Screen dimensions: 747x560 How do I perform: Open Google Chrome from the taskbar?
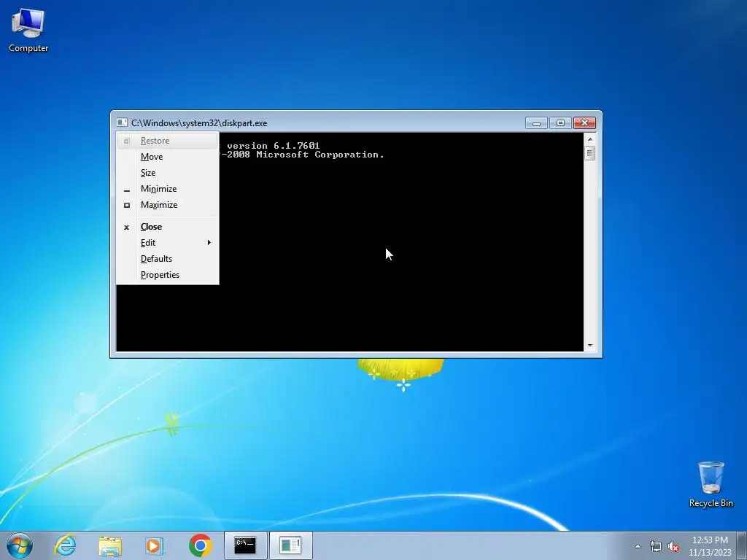pyautogui.click(x=201, y=545)
